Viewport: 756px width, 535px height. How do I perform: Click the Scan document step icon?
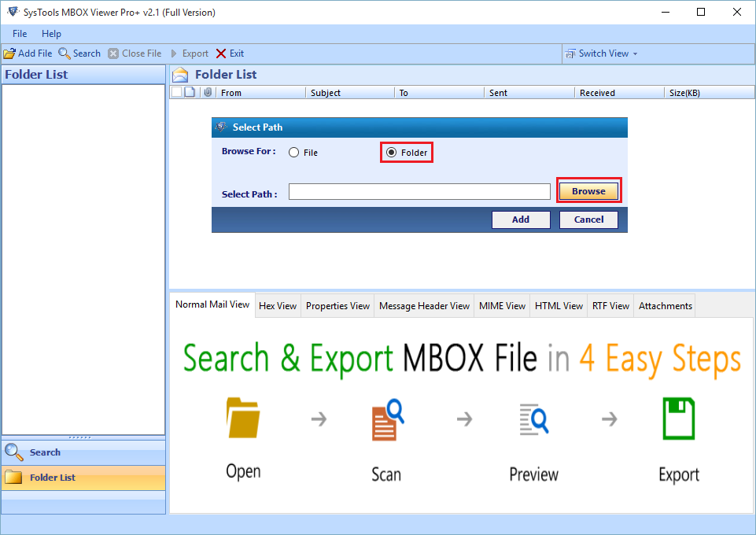click(x=388, y=419)
